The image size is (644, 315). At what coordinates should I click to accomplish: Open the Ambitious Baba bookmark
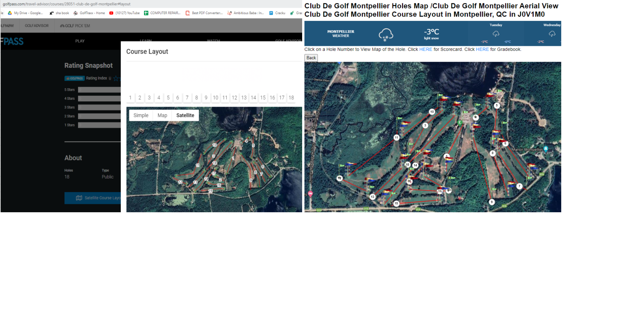(246, 13)
